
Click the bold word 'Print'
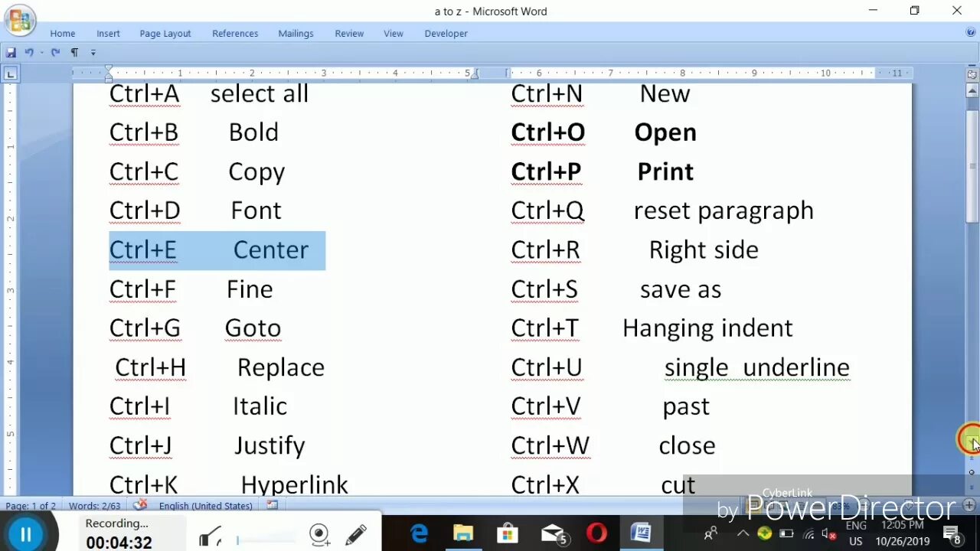665,172
